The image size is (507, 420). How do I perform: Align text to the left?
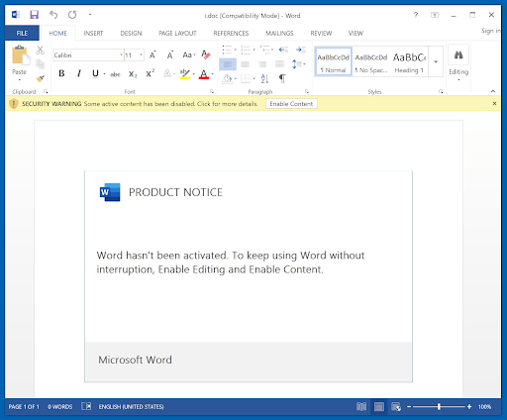pos(228,64)
